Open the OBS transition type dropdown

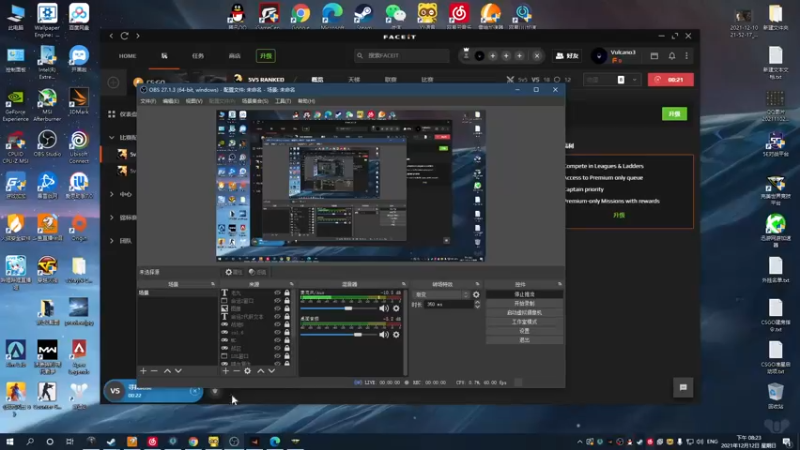(442, 294)
